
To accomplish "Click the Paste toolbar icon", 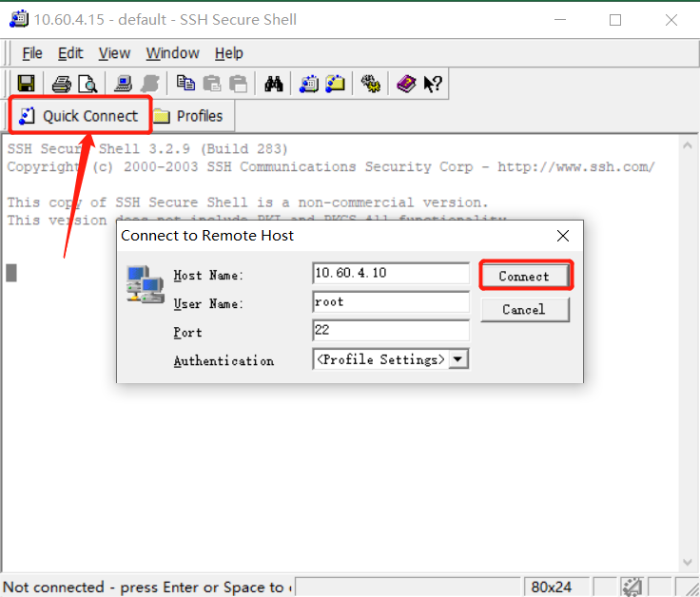I will (x=211, y=84).
